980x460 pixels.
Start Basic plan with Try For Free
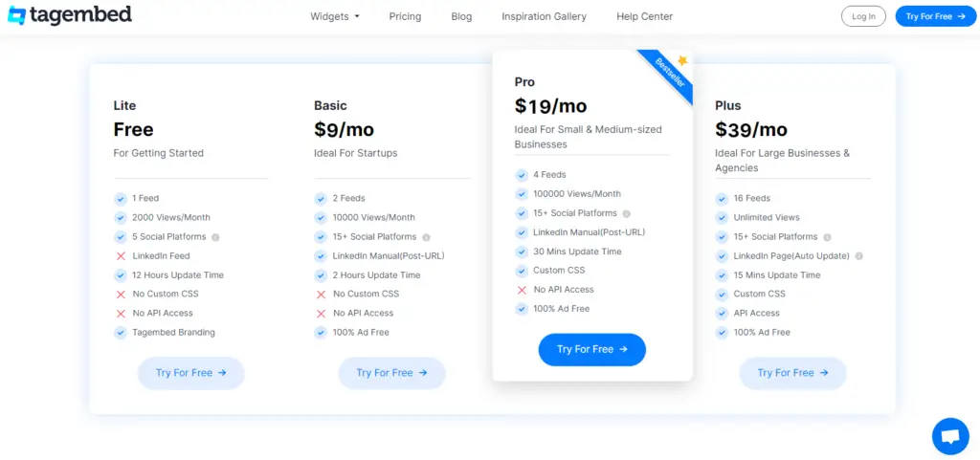[391, 373]
